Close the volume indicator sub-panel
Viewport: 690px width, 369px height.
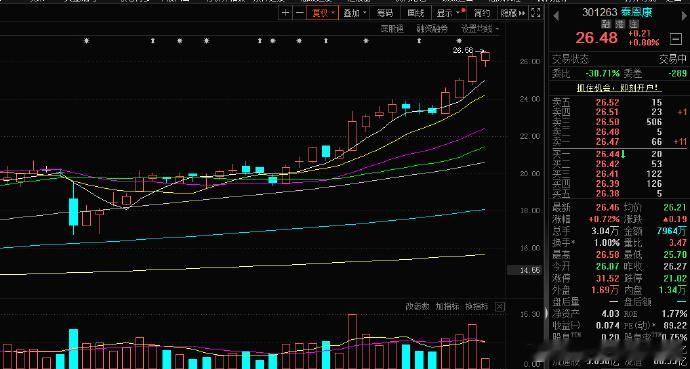[499, 306]
